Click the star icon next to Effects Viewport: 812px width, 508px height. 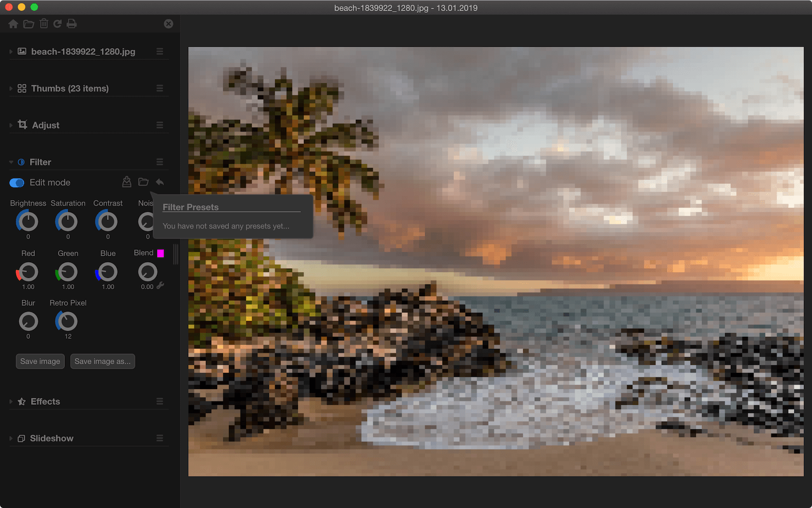coord(21,401)
